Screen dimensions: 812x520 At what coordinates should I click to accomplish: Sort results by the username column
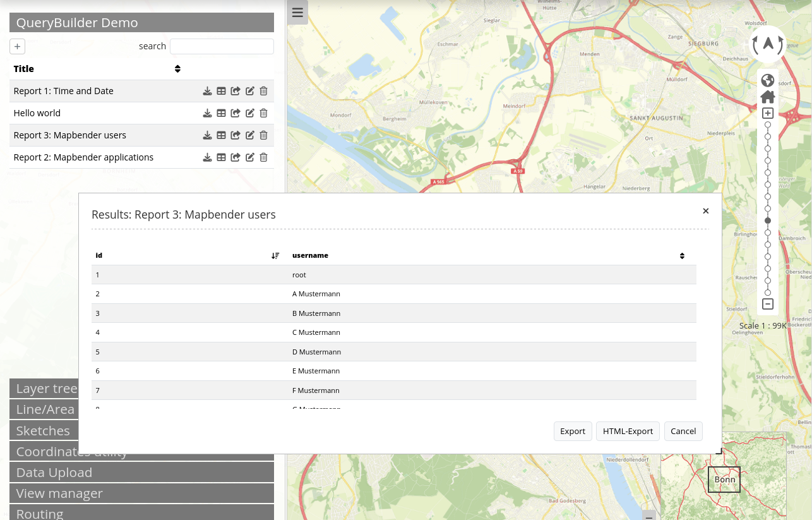682,255
